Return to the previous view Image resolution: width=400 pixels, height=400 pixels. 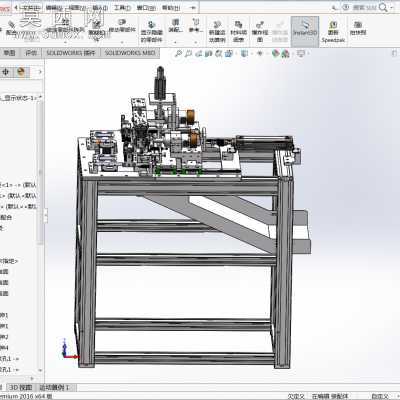coord(199,53)
